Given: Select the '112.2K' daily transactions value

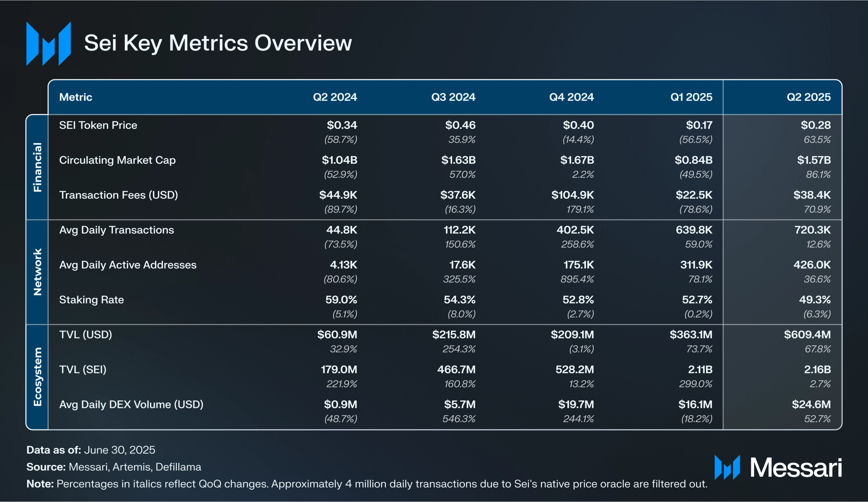Looking at the screenshot, I should tap(460, 230).
